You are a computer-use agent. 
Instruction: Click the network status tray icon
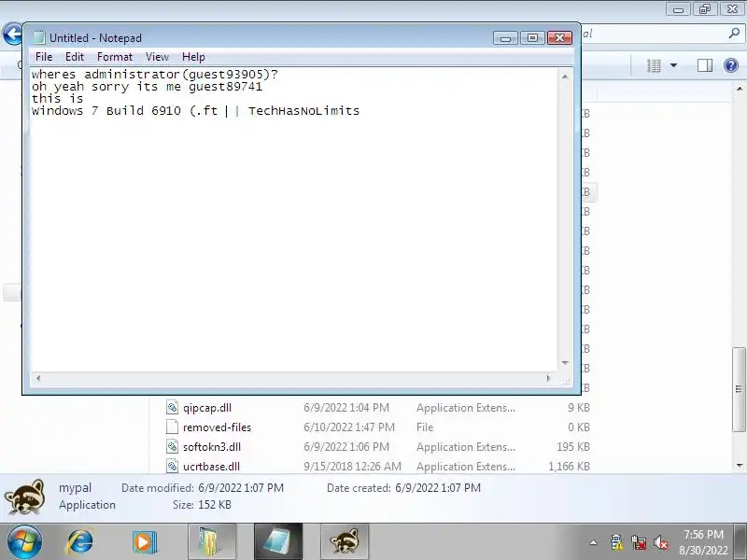pyautogui.click(x=639, y=542)
